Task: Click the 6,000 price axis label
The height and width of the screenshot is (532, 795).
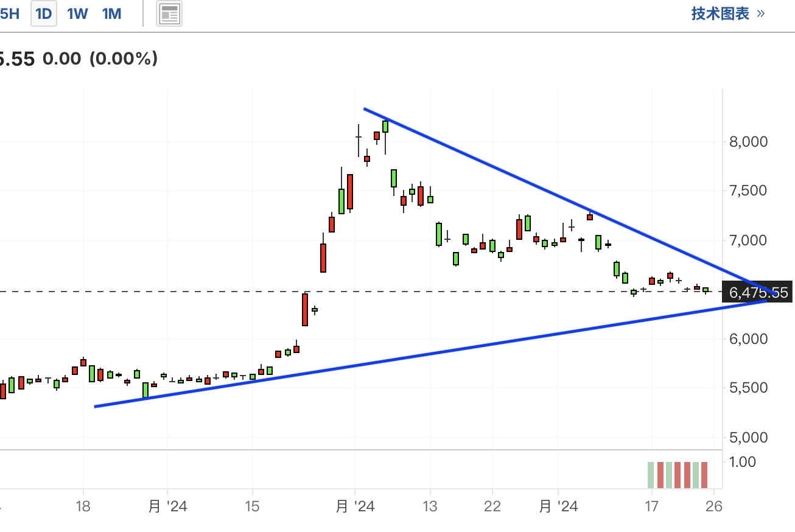Action: click(748, 339)
